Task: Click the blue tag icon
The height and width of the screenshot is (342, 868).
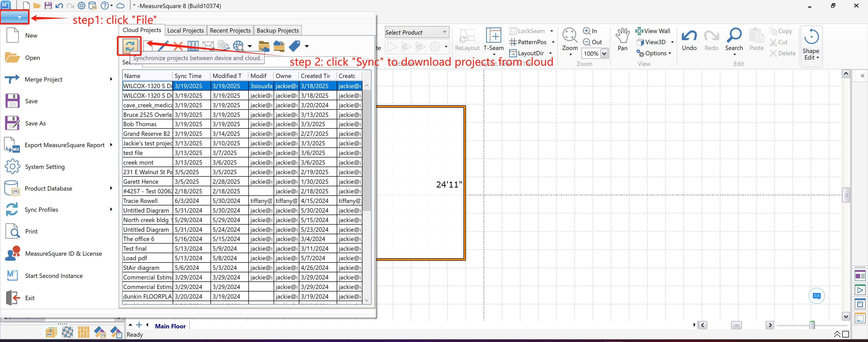Action: click(x=295, y=46)
